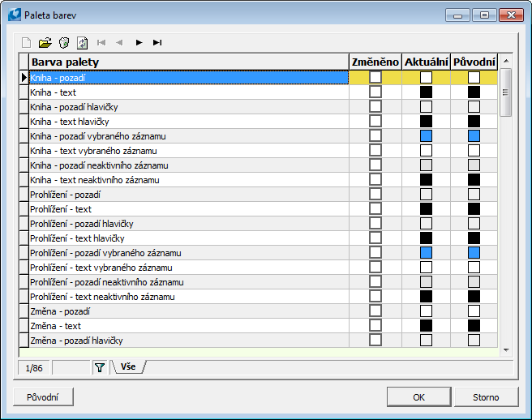
Task: Click the Paleta barev application icon
Action: pyautogui.click(x=15, y=15)
